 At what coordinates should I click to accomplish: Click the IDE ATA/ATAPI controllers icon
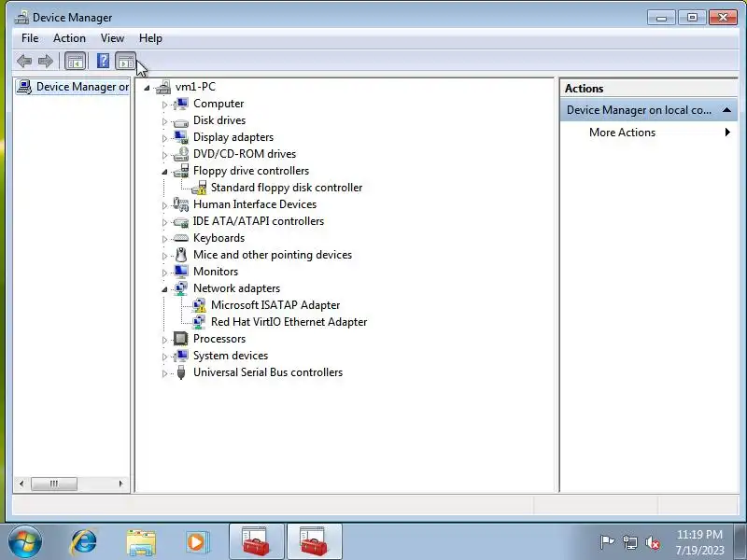coord(180,221)
